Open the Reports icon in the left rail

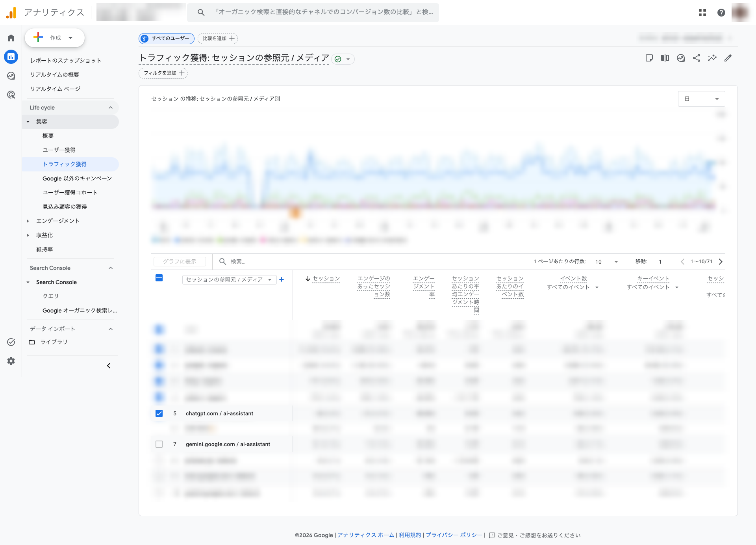11,57
